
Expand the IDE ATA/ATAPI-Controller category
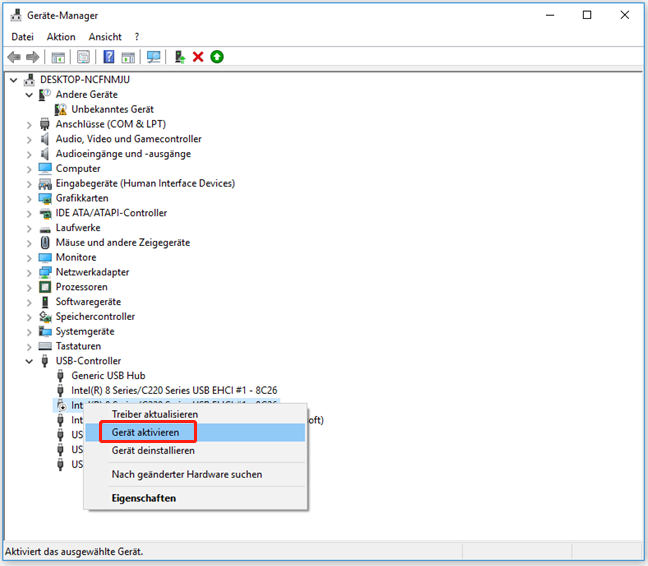(29, 214)
